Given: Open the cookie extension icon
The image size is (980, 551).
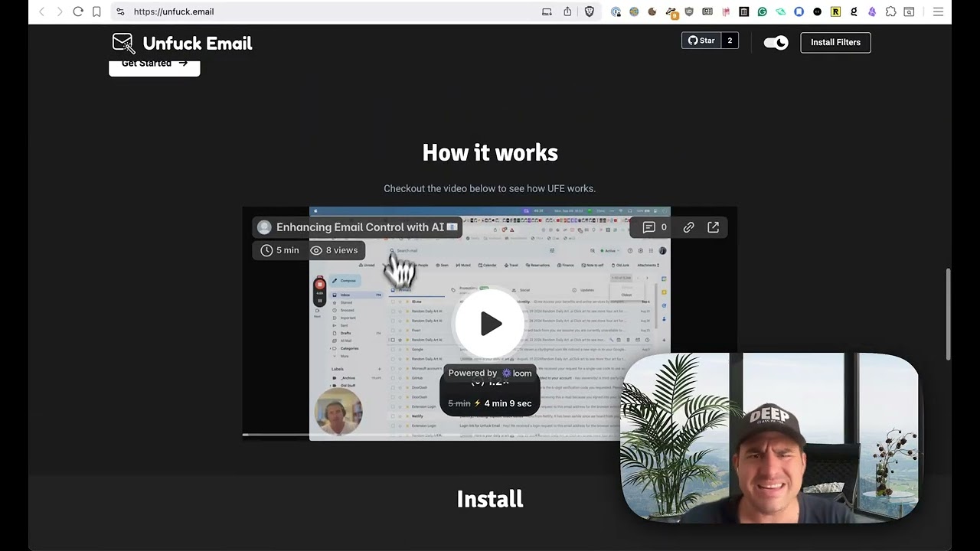Looking at the screenshot, I should tap(652, 11).
